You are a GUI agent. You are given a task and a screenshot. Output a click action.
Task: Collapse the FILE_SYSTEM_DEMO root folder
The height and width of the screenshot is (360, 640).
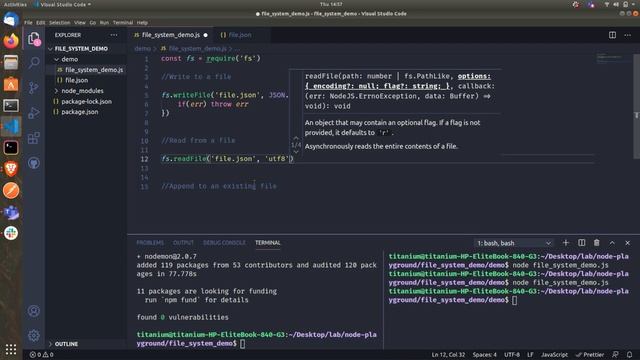pyautogui.click(x=81, y=49)
